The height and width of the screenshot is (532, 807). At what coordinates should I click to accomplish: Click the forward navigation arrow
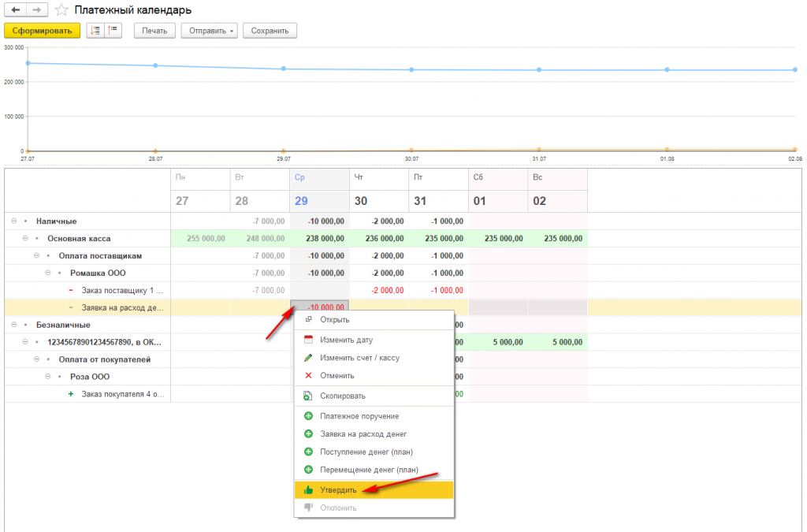coord(37,9)
